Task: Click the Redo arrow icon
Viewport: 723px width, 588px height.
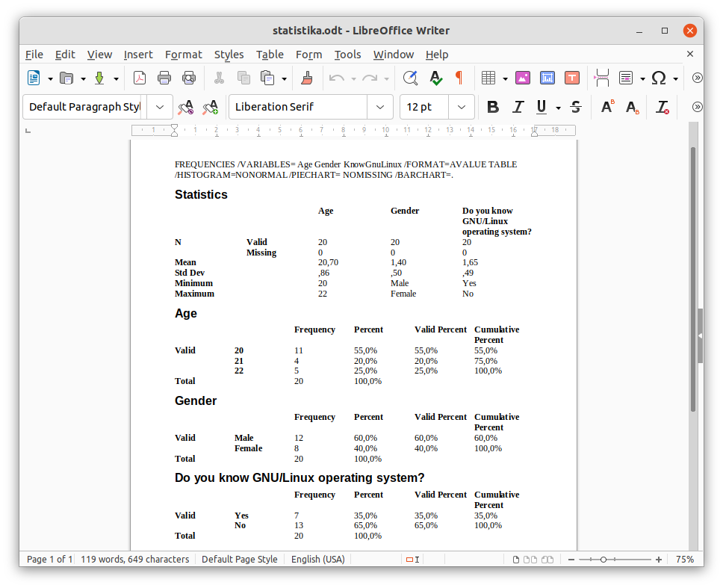Action: 370,78
